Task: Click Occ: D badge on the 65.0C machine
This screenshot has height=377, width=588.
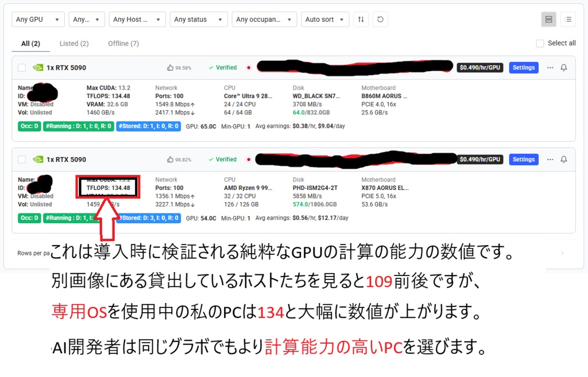Action: 29,126
